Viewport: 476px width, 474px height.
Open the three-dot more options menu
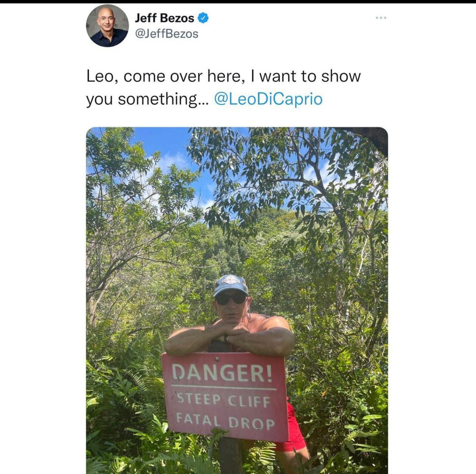[x=381, y=18]
